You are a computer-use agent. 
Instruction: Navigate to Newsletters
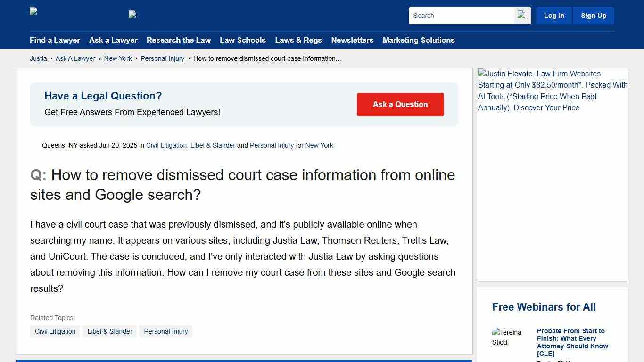tap(352, 41)
